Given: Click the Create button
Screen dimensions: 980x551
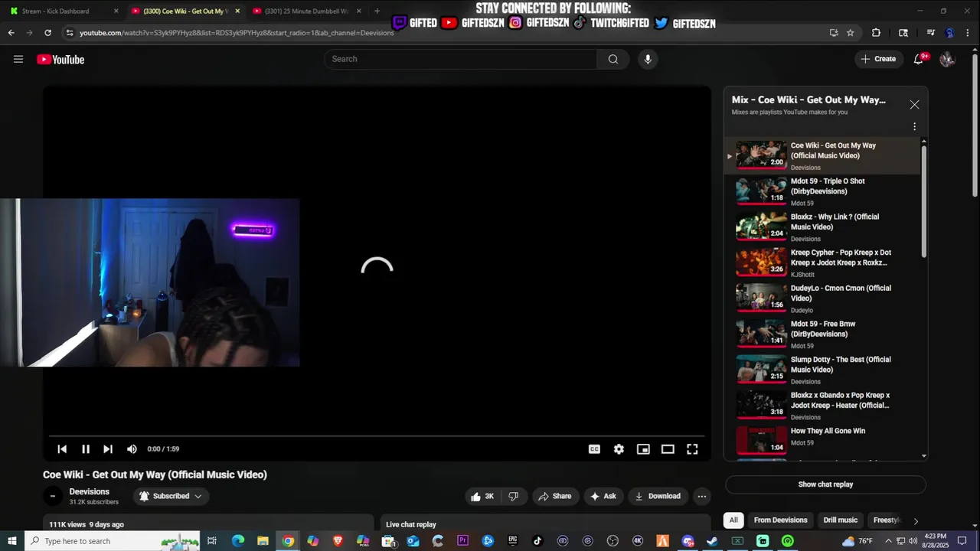Looking at the screenshot, I should tap(879, 59).
